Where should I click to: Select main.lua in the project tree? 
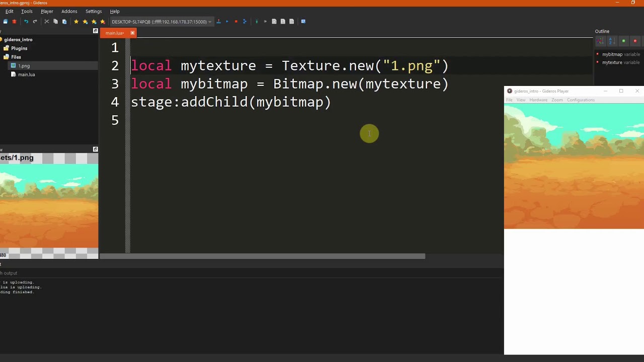(26, 74)
